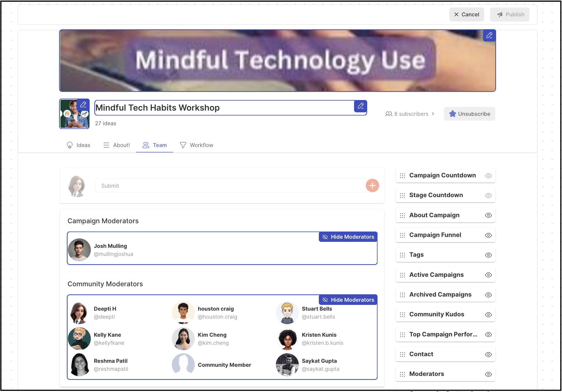Hide Moderators in Campaign Moderators section
Image resolution: width=562 pixels, height=392 pixels.
[x=348, y=237]
